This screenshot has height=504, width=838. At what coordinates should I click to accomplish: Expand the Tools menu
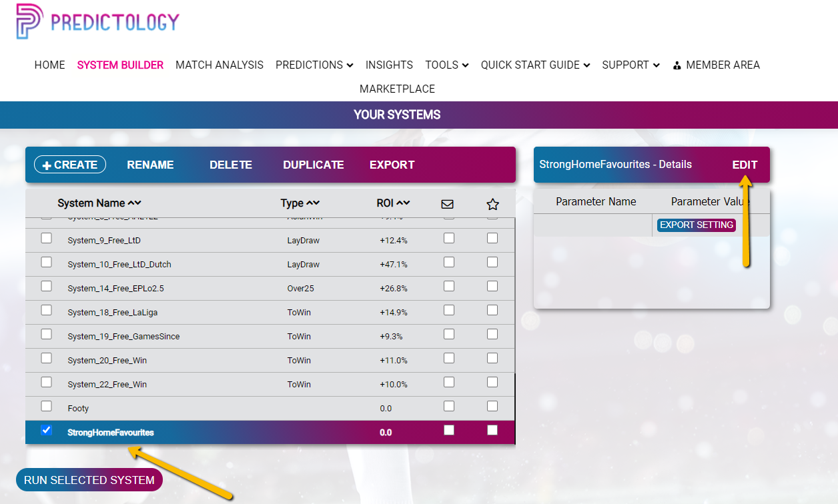point(447,65)
